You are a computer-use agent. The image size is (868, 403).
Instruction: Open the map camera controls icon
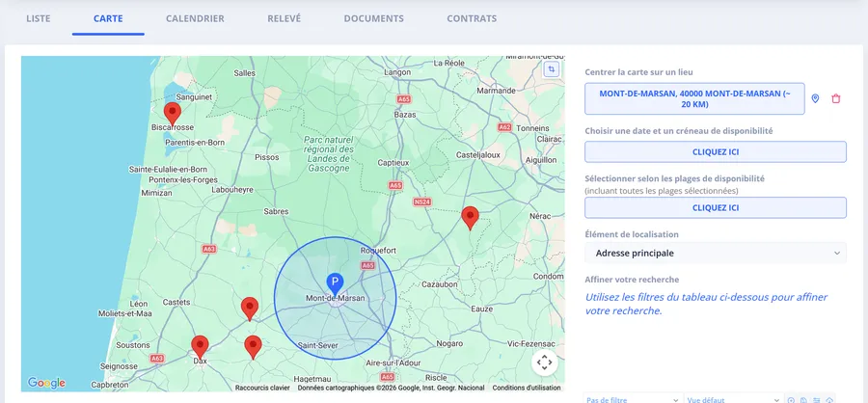point(545,363)
